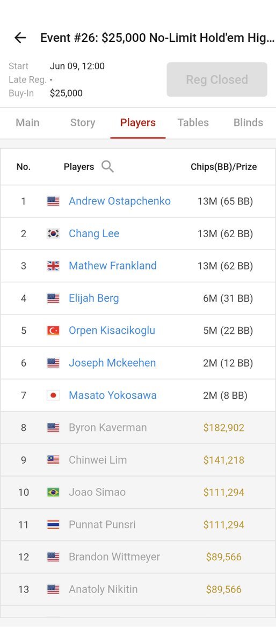Select Chinwei Lim's $141,218 prize row
This screenshot has height=644, width=276.
tap(138, 460)
